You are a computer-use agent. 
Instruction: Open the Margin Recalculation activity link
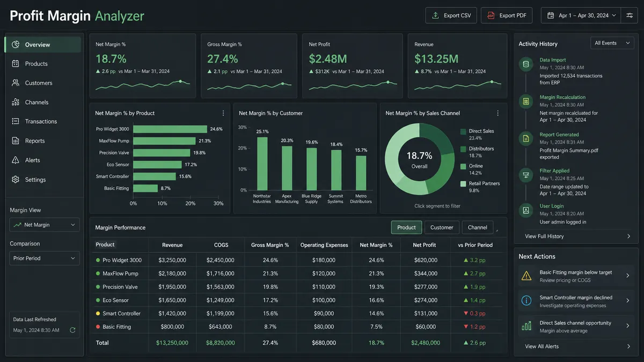pyautogui.click(x=562, y=97)
